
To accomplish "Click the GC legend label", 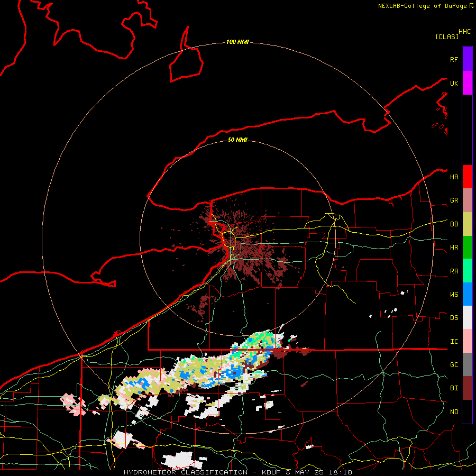I will point(454,365).
